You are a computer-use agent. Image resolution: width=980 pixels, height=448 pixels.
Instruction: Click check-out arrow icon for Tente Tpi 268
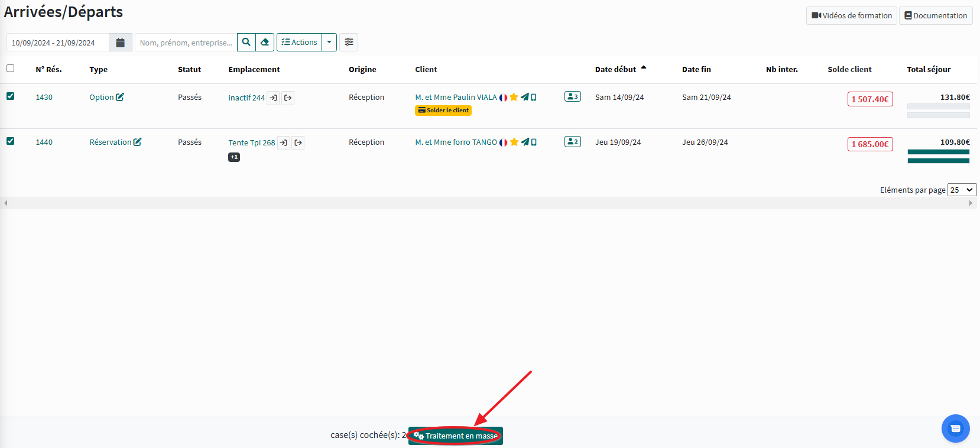point(298,143)
